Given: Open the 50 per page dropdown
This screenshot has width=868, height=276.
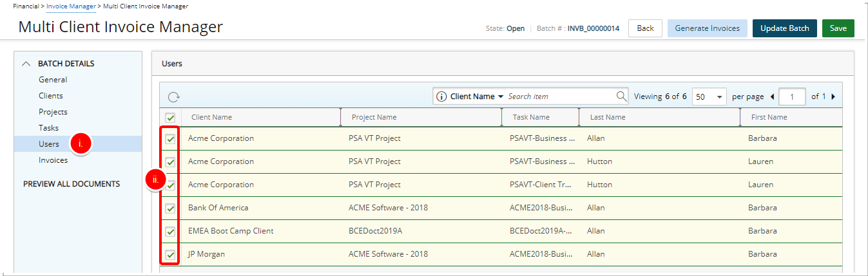Looking at the screenshot, I should (709, 97).
